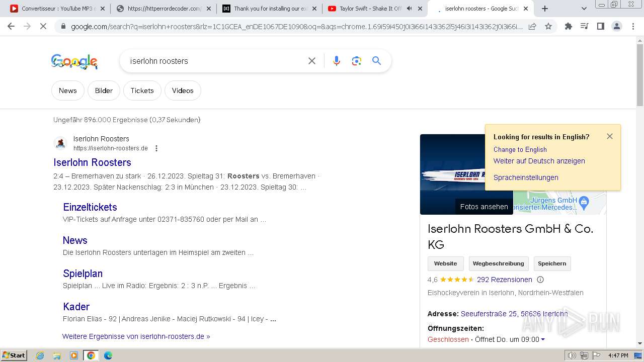This screenshot has width=644, height=362.
Task: Switch to the 'Thank you for installing' tab
Action: point(270,9)
